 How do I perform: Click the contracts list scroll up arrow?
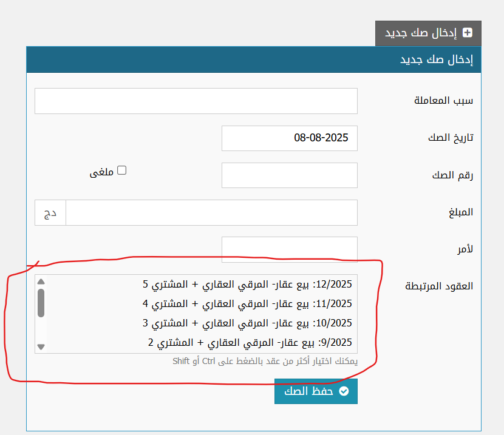[x=41, y=282]
